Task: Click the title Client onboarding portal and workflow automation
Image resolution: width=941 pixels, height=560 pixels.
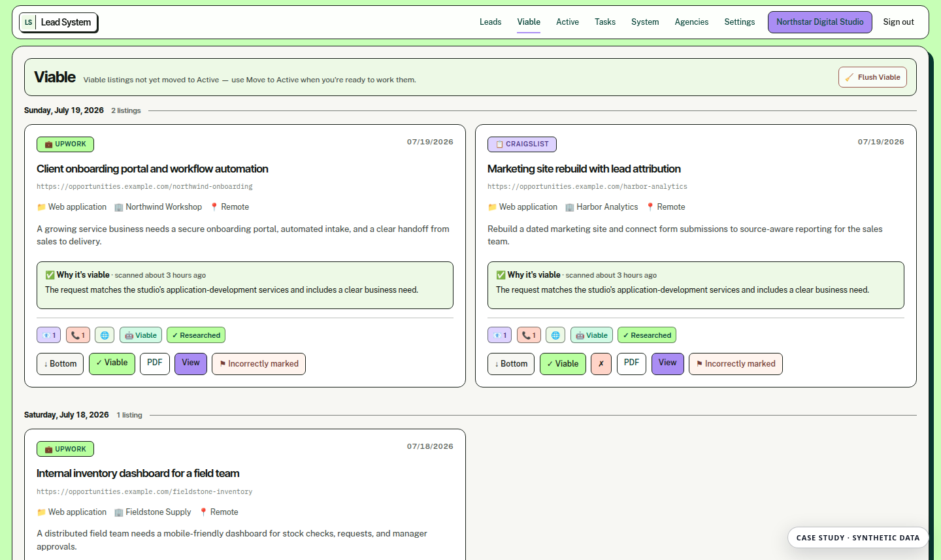Action: point(152,169)
